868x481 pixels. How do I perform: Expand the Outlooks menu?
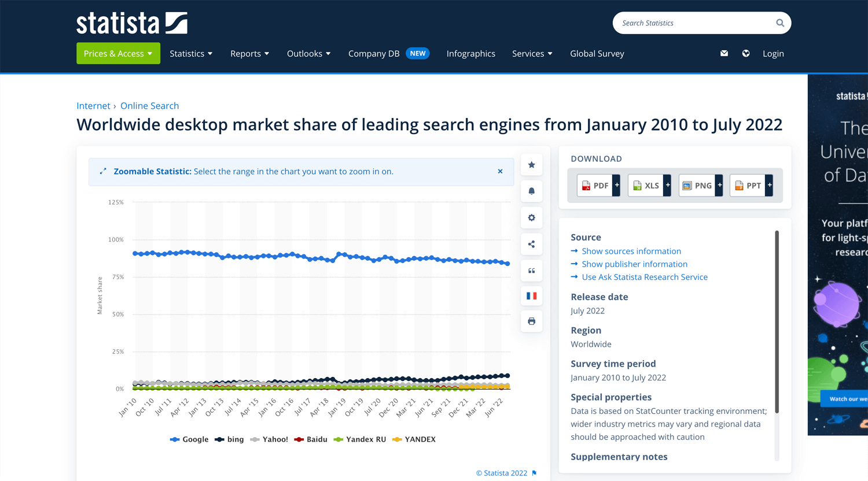pos(308,53)
